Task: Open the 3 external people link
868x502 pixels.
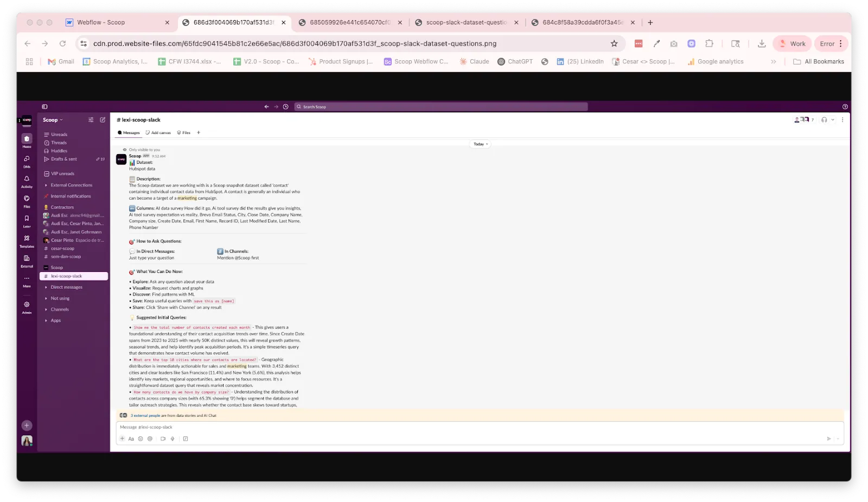Action: click(145, 415)
